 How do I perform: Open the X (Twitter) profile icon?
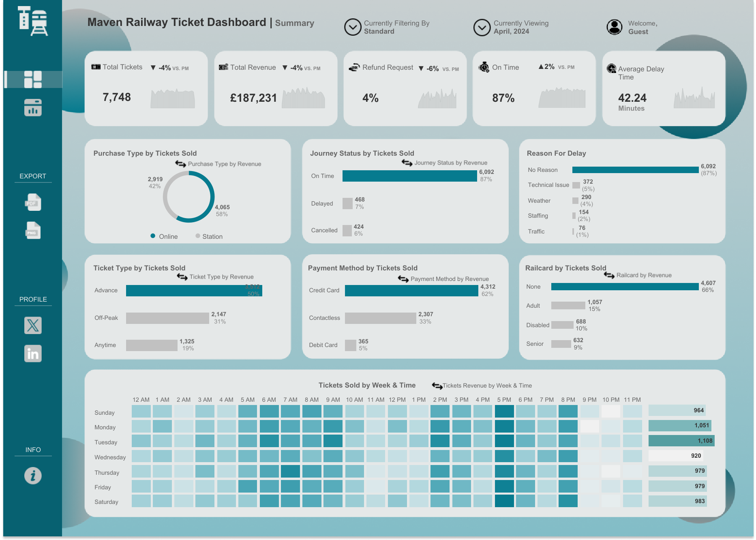click(33, 325)
